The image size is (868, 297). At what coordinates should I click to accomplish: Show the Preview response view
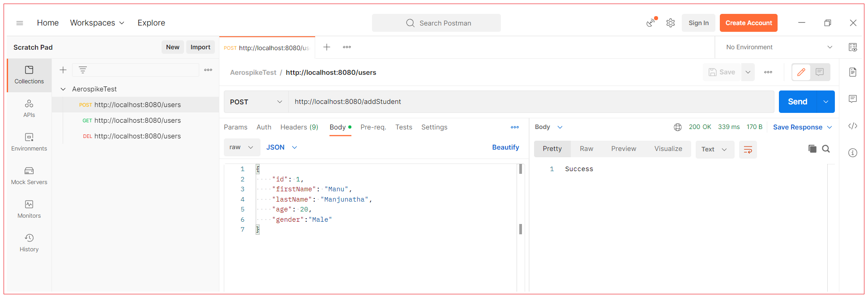[x=624, y=149]
